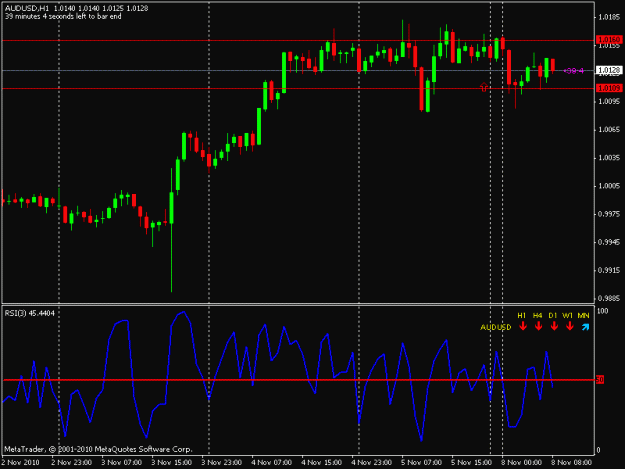This screenshot has width=625, height=469.
Task: Click the 1.0095 price scale label
Action: coord(609,102)
